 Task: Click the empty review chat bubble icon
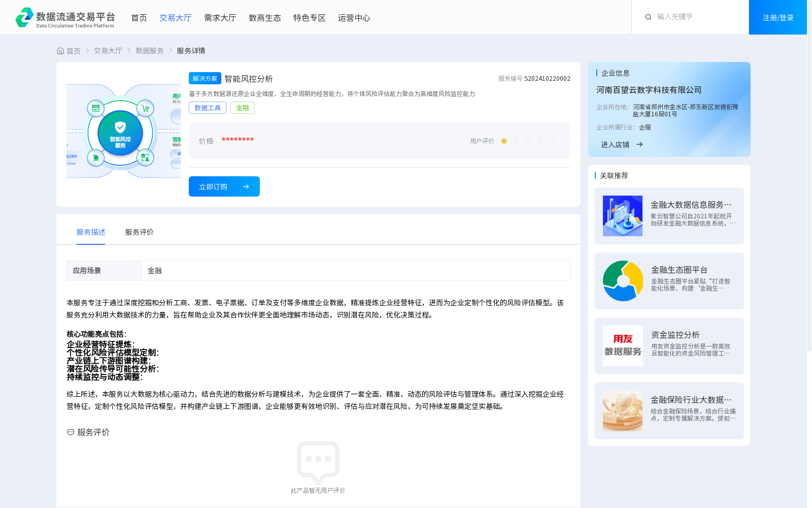(x=318, y=462)
